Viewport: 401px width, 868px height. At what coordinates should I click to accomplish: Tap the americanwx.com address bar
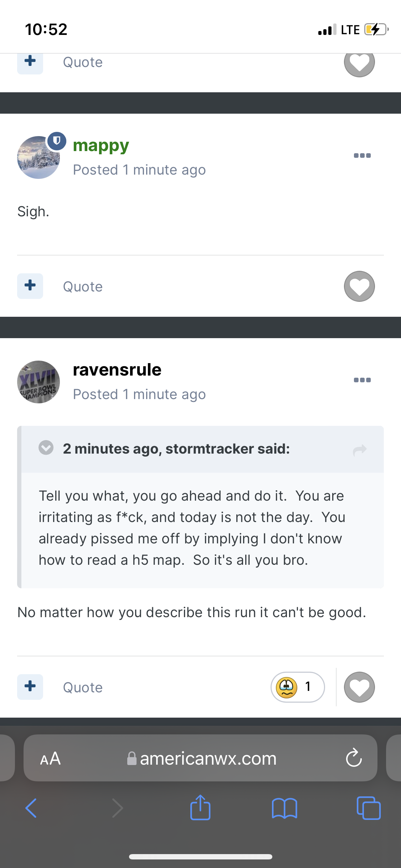click(x=200, y=758)
